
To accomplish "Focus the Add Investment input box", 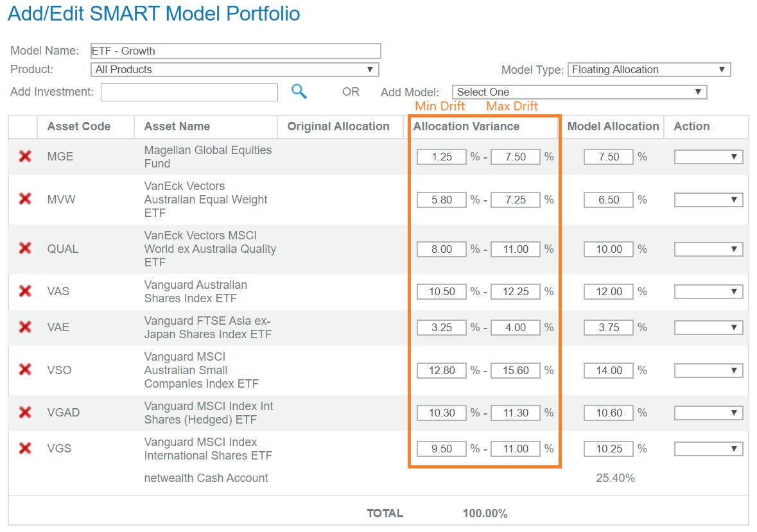I will (x=189, y=92).
